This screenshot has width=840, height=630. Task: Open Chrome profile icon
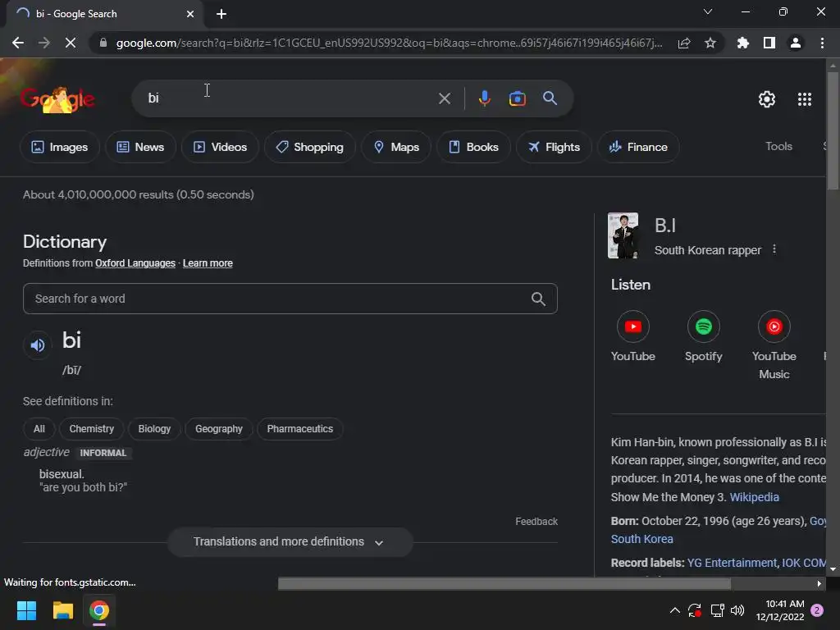[x=796, y=43]
